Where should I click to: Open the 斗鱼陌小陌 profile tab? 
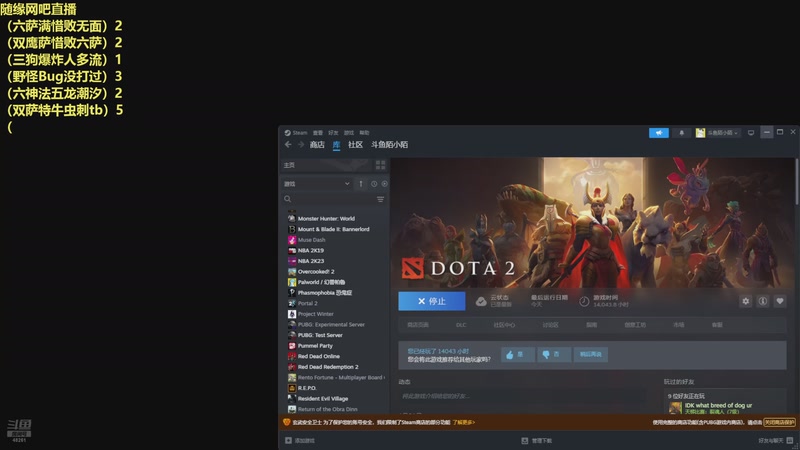coord(390,145)
